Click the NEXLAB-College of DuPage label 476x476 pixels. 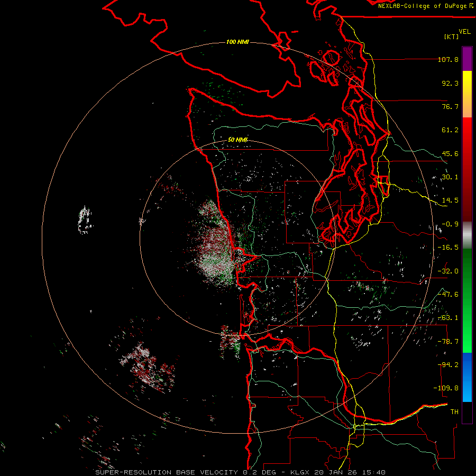425,6
